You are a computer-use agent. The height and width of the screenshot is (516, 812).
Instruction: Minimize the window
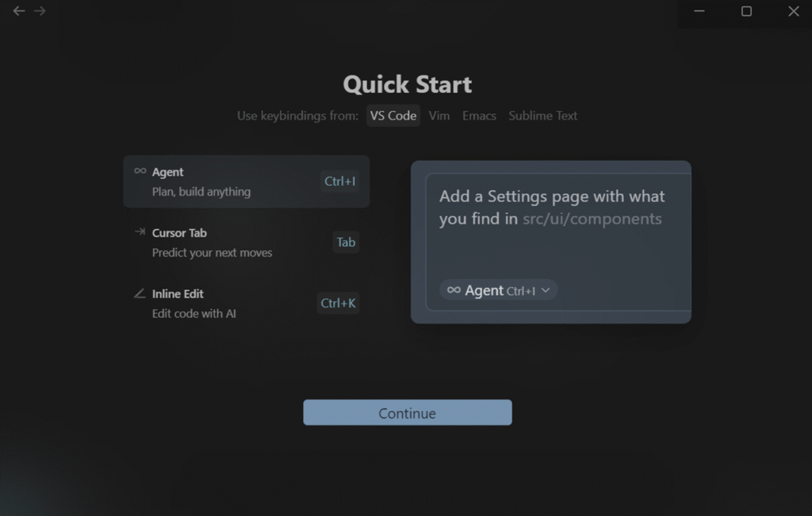[699, 11]
